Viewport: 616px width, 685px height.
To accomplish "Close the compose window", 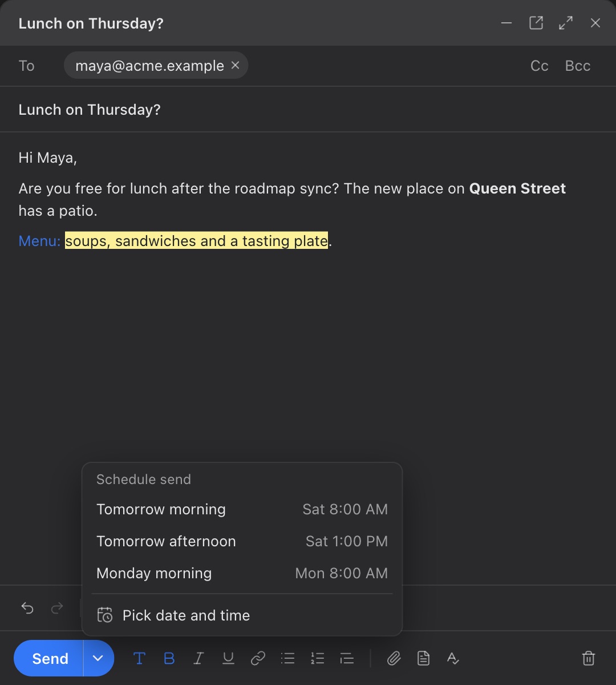I will pyautogui.click(x=595, y=23).
